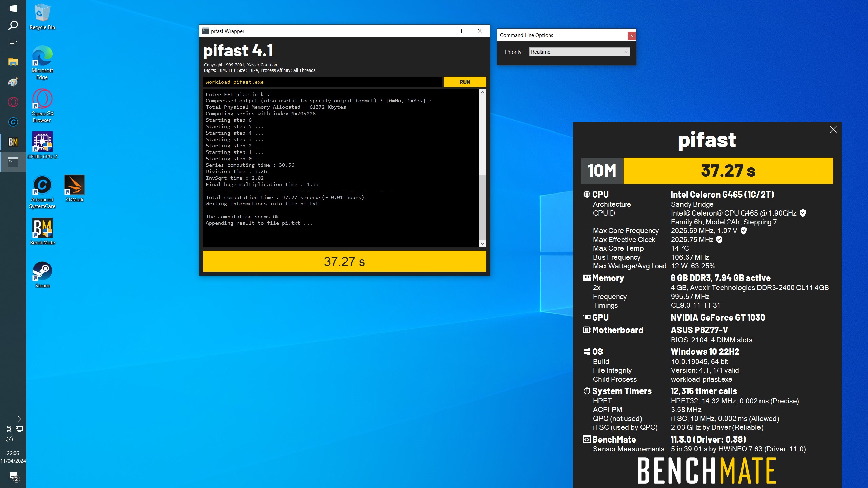Image resolution: width=868 pixels, height=488 pixels.
Task: Click '8 GB DDR3, 7.94 GB active' text
Action: (721, 278)
